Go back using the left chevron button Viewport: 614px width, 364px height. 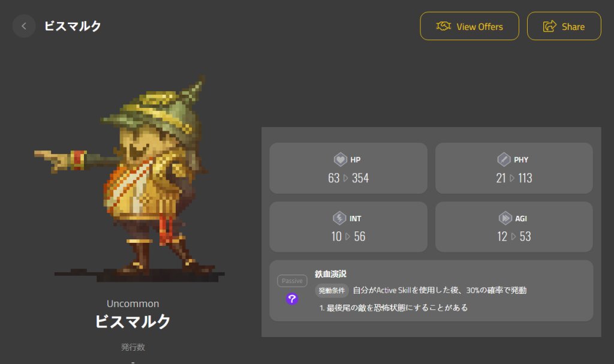point(24,26)
